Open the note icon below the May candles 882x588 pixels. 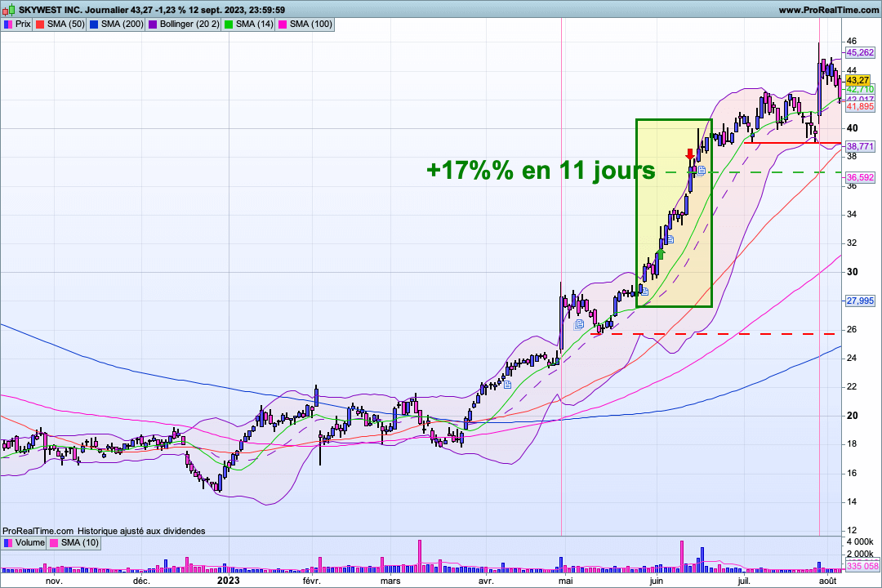click(579, 325)
